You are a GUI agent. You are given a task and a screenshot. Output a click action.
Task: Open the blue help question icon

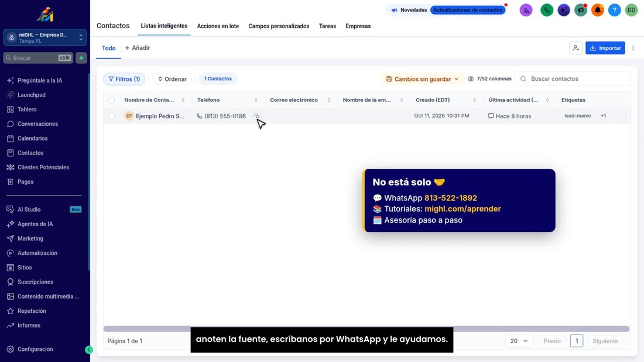(x=614, y=11)
